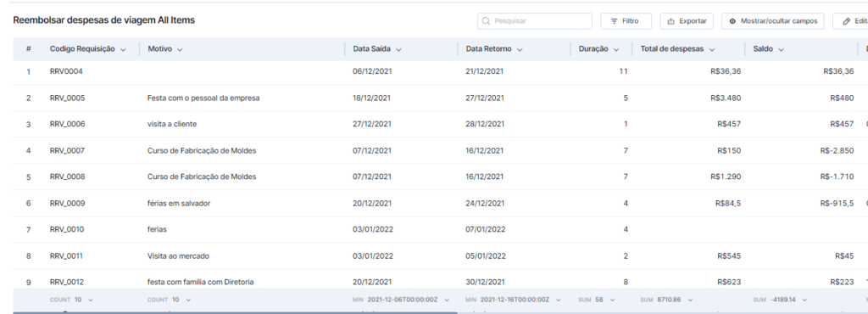The image size is (868, 314).
Task: Click the total R$1.290 cell
Action: pyautogui.click(x=726, y=177)
